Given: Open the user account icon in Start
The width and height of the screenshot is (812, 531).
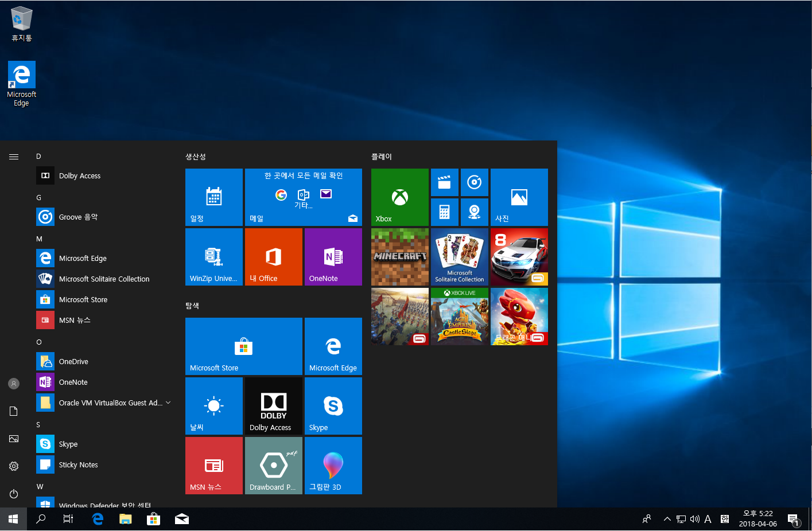Looking at the screenshot, I should (x=14, y=384).
